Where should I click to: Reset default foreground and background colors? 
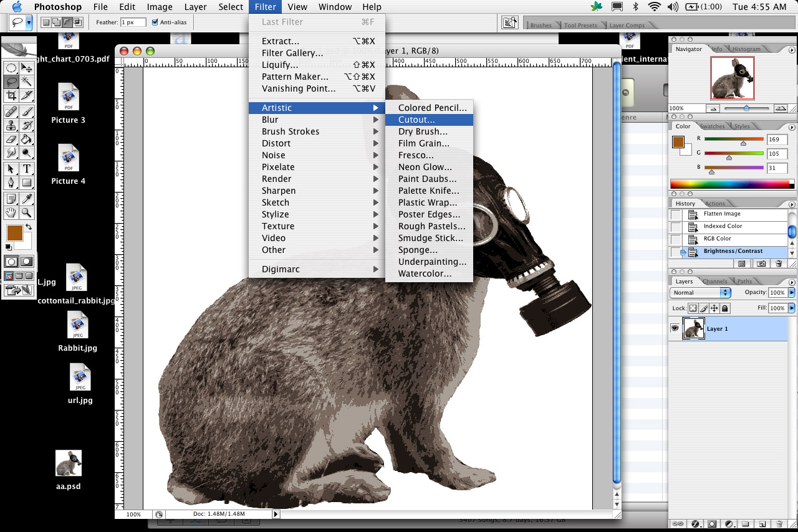9,247
